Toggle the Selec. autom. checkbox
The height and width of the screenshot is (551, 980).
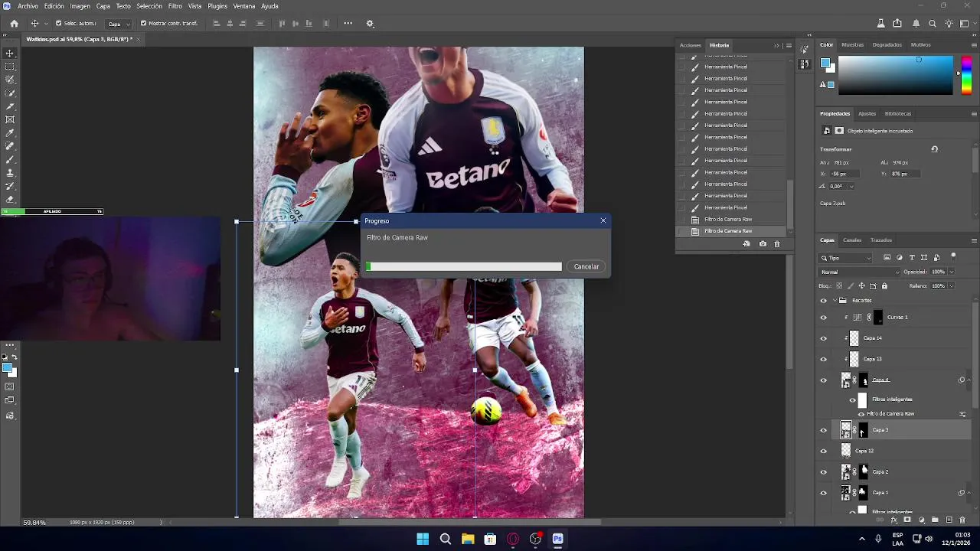point(59,23)
